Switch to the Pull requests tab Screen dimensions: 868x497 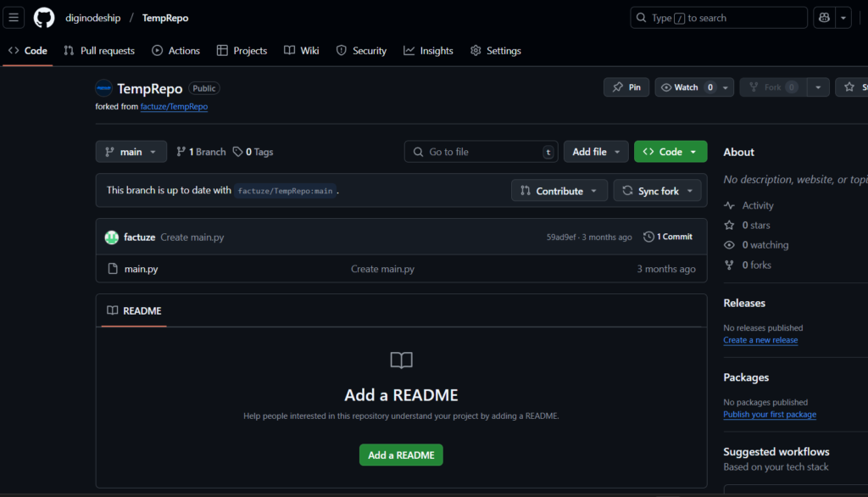(x=99, y=51)
